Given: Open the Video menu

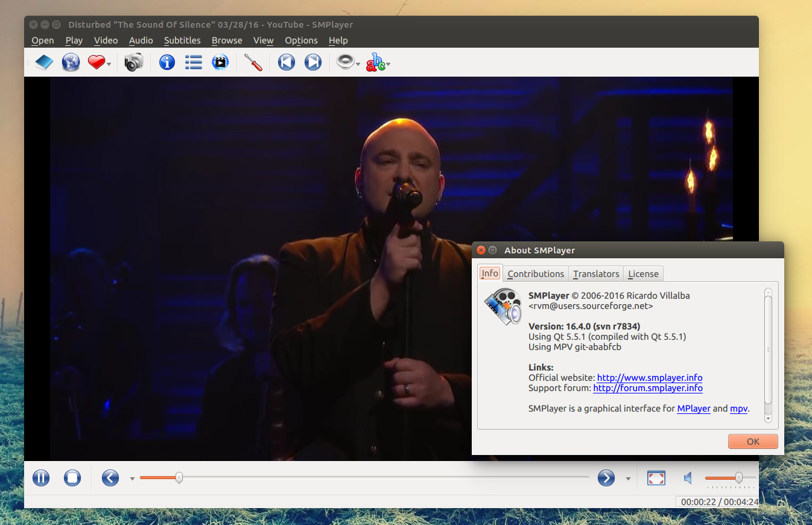Looking at the screenshot, I should [106, 40].
